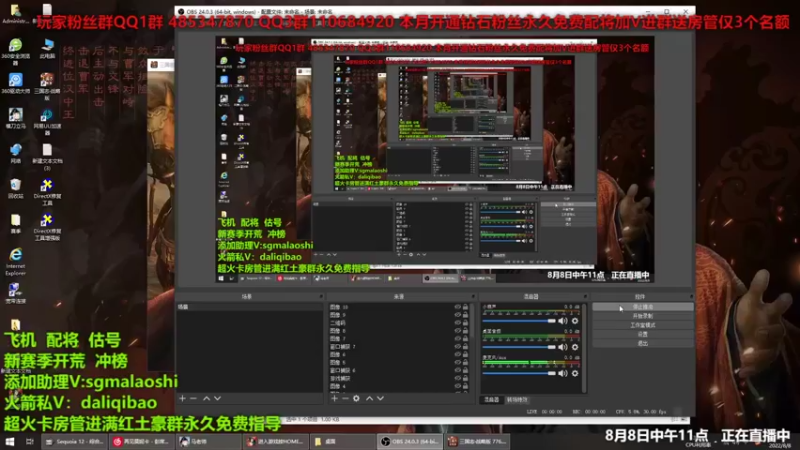
Task: Open OBS 设置 settings button
Action: tap(642, 334)
